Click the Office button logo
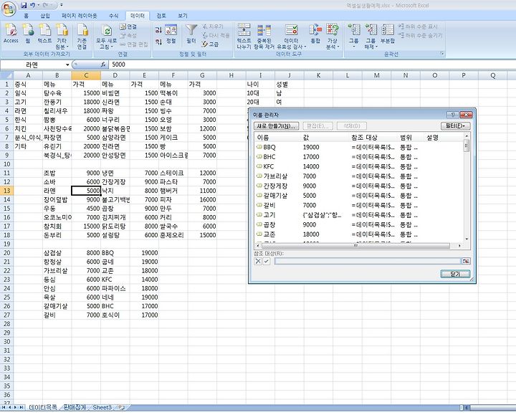Image resolution: width=516 pixels, height=420 pixels. pyautogui.click(x=8, y=8)
